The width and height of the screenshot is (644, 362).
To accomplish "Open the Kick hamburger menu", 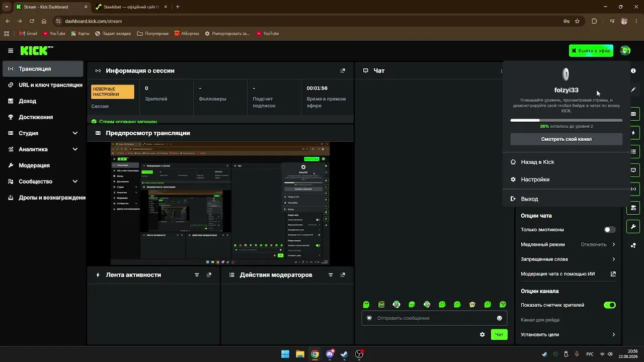I will 11,51.
